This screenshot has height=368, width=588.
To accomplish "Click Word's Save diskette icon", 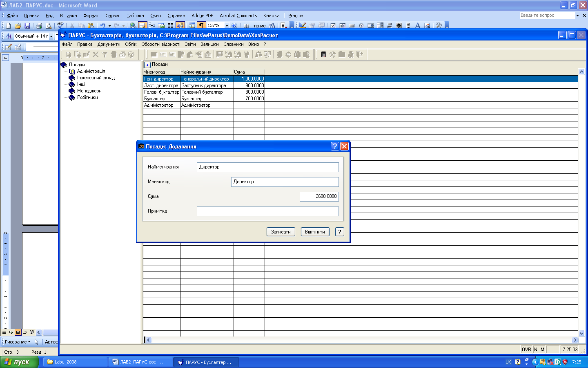I will (27, 25).
